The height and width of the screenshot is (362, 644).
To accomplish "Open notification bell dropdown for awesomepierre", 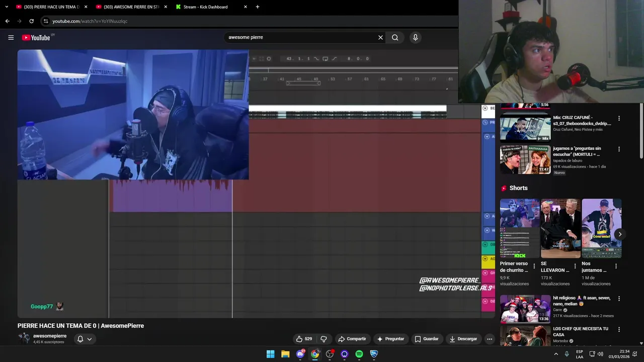I will click(84, 339).
